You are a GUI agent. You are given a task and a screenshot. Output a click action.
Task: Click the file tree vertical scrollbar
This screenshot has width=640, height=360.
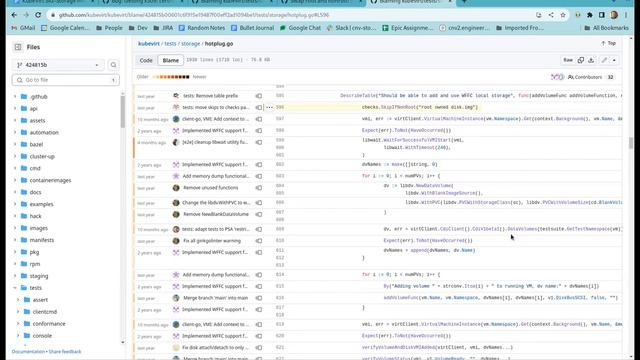click(x=122, y=111)
